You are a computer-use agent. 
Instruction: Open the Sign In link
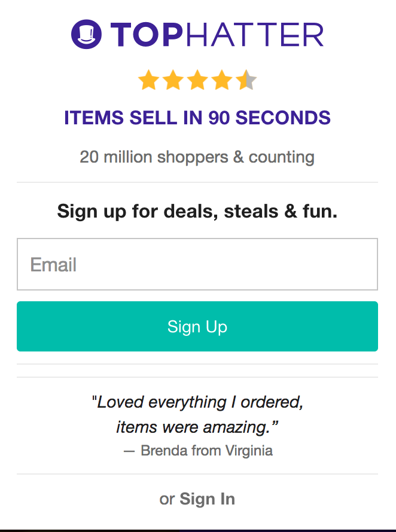[208, 499]
